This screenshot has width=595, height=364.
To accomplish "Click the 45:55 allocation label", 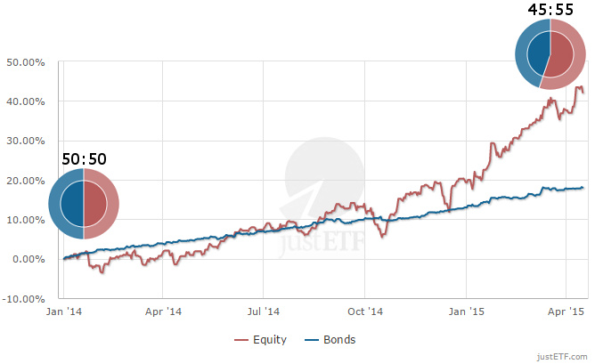I will tap(550, 9).
